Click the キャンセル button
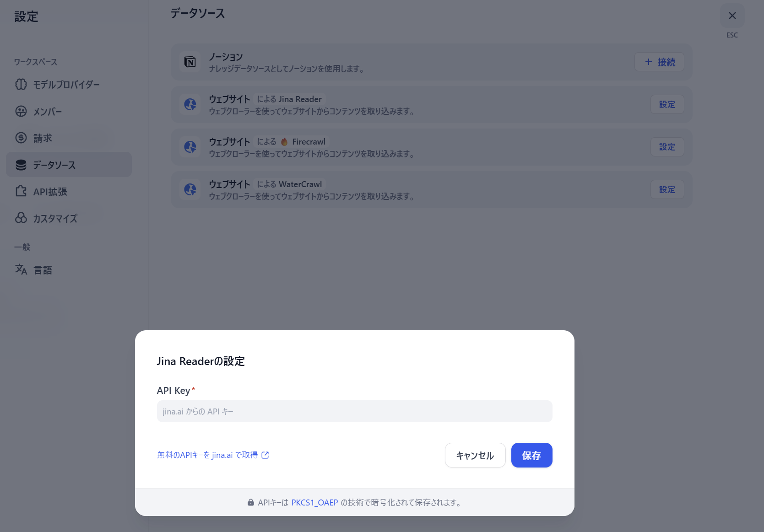 (475, 455)
